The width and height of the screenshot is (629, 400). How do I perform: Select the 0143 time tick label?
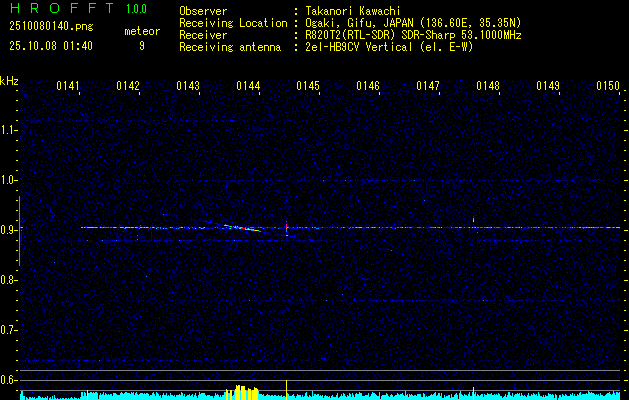[x=188, y=86]
